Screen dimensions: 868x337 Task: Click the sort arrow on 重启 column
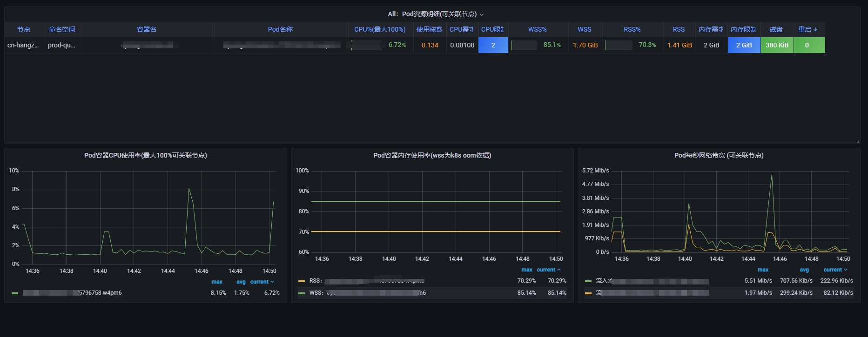point(815,29)
